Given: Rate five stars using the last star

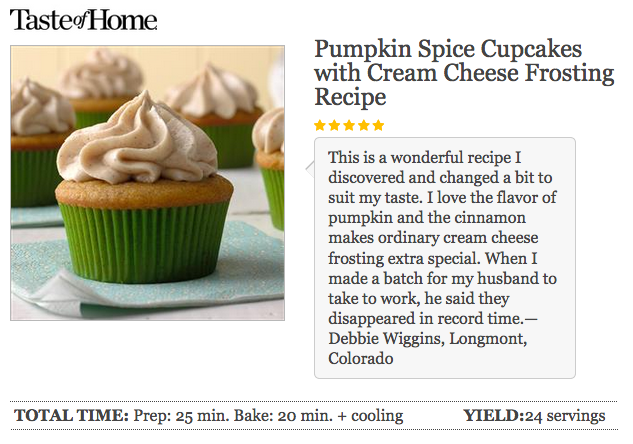Looking at the screenshot, I should pyautogui.click(x=378, y=125).
